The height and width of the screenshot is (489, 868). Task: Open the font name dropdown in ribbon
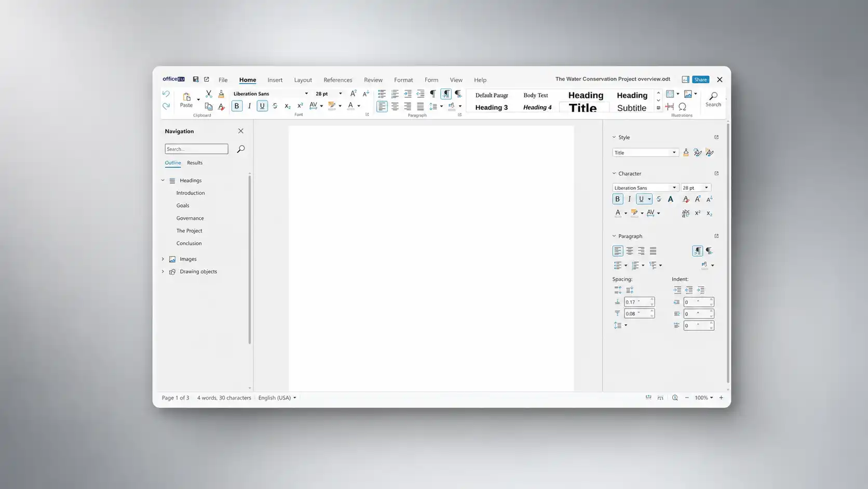[306, 94]
